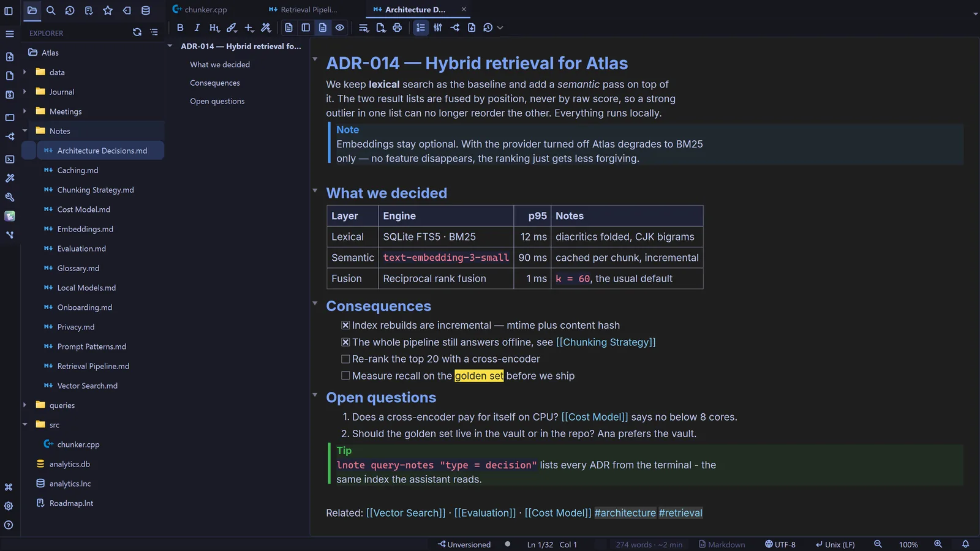Follow the [[Vector Search]] related link
This screenshot has width=980, height=551.
click(x=406, y=513)
